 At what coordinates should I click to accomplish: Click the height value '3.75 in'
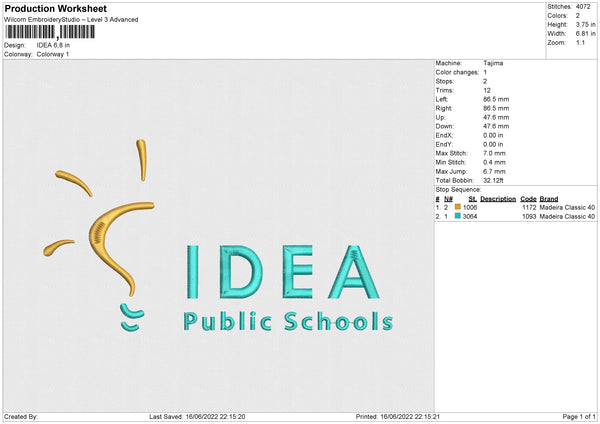pos(586,24)
